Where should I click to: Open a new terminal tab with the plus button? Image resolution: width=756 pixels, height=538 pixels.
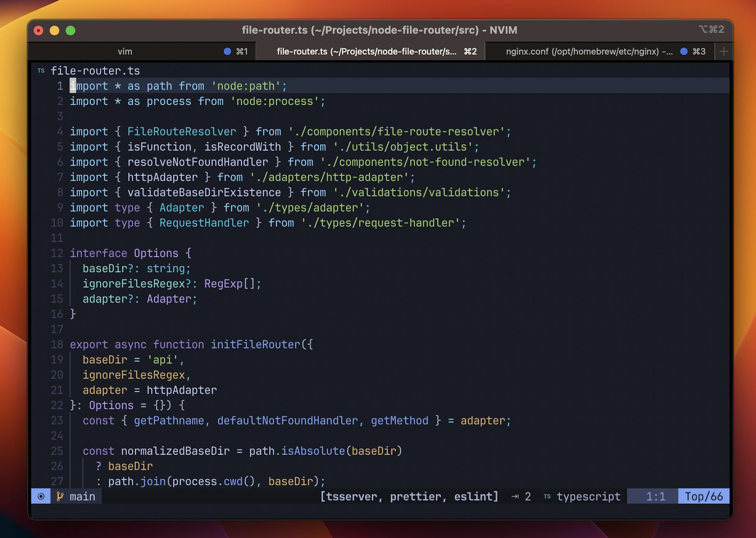724,51
